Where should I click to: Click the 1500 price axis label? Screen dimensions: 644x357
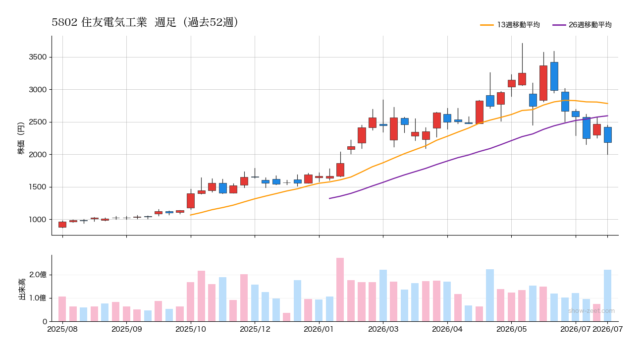[x=38, y=187]
